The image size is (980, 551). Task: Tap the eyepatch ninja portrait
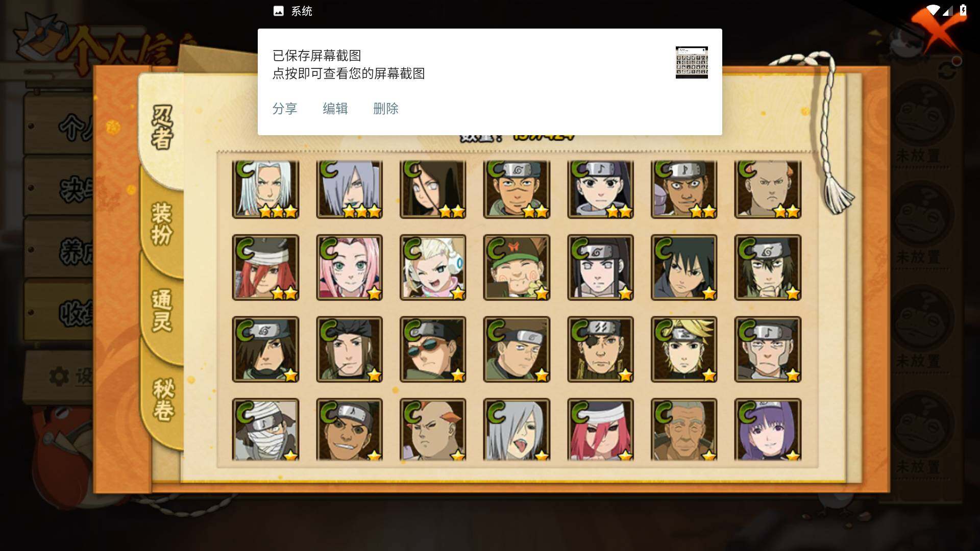point(600,349)
